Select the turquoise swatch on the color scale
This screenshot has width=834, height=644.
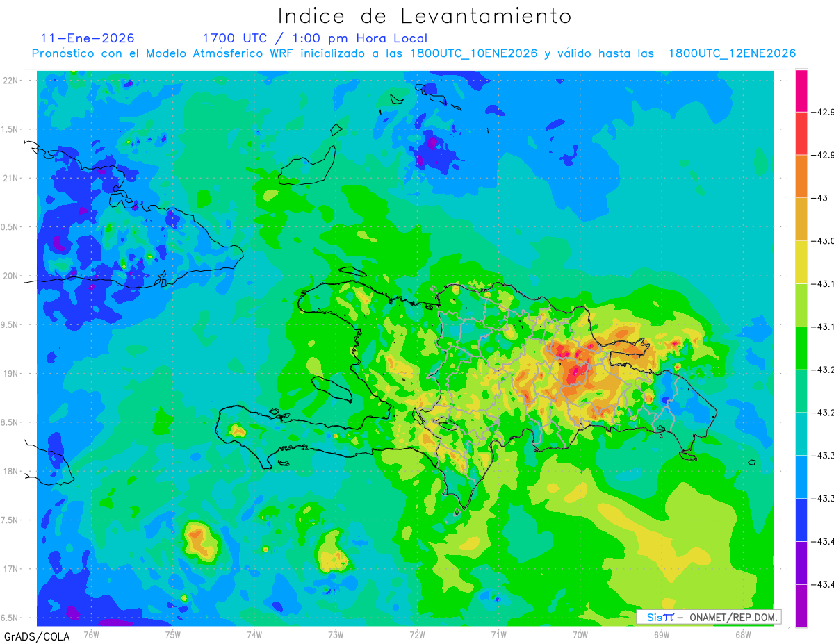(801, 434)
